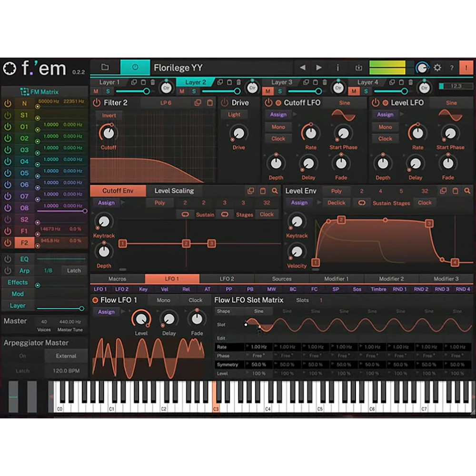Image resolution: width=476 pixels, height=476 pixels.
Task: Open first slot Shape Sine dropdown
Action: pos(258,311)
